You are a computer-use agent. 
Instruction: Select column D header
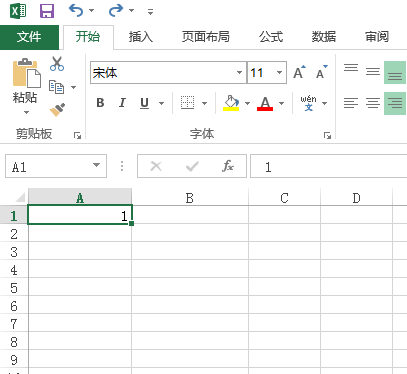[x=356, y=198]
